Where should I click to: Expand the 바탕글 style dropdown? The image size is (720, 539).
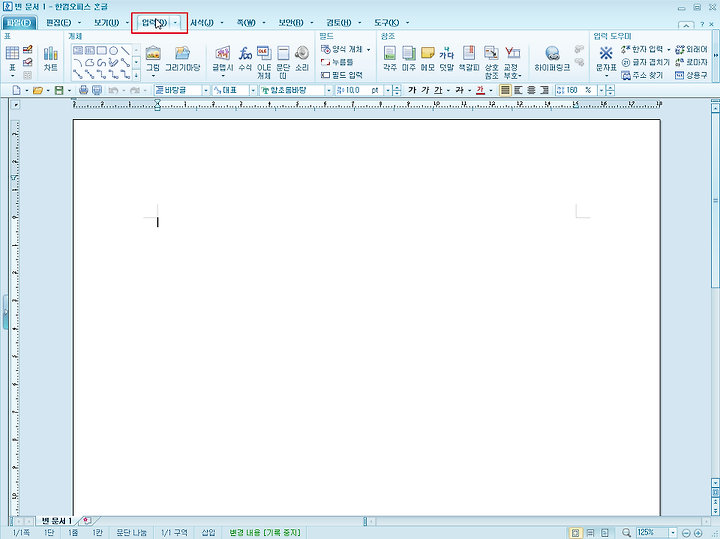[x=206, y=90]
